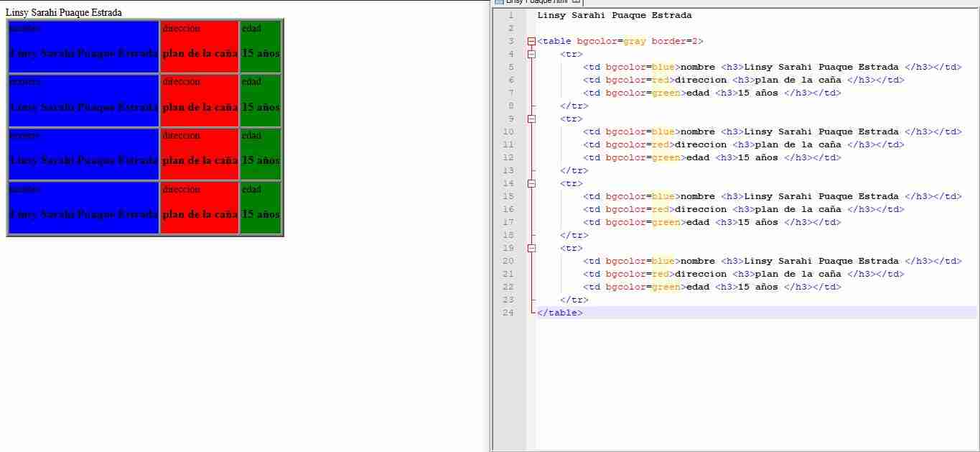Click the green cell in the last table row
The height and width of the screenshot is (452, 980).
click(x=261, y=208)
